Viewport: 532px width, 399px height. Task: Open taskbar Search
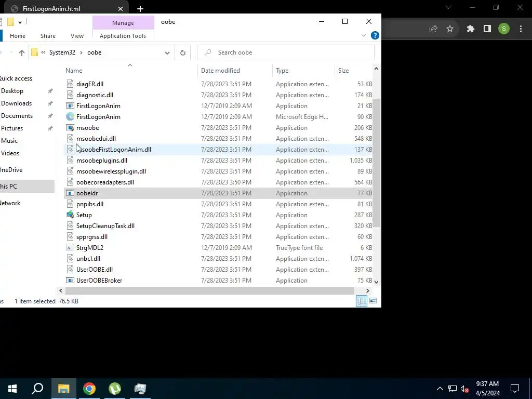coord(37,389)
